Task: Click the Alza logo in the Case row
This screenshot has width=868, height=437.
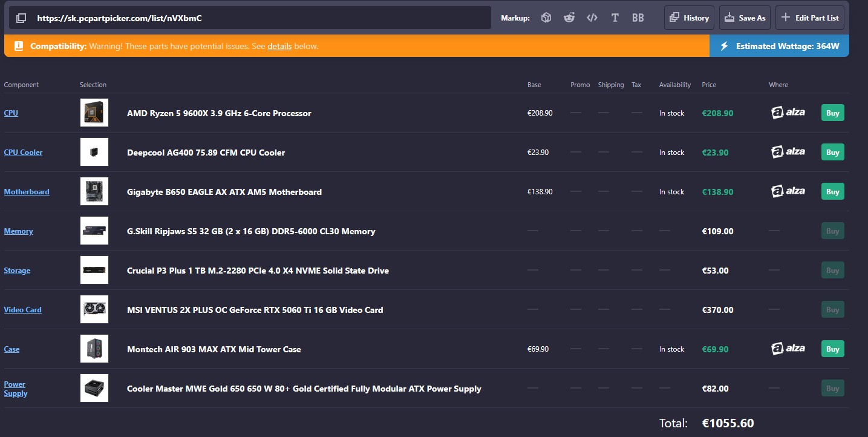Action: (x=788, y=349)
